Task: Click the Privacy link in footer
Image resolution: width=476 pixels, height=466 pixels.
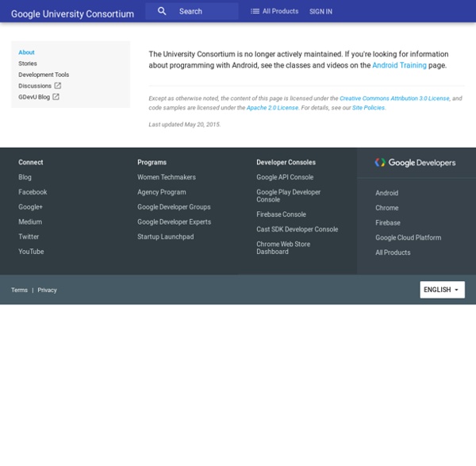Action: click(x=47, y=290)
